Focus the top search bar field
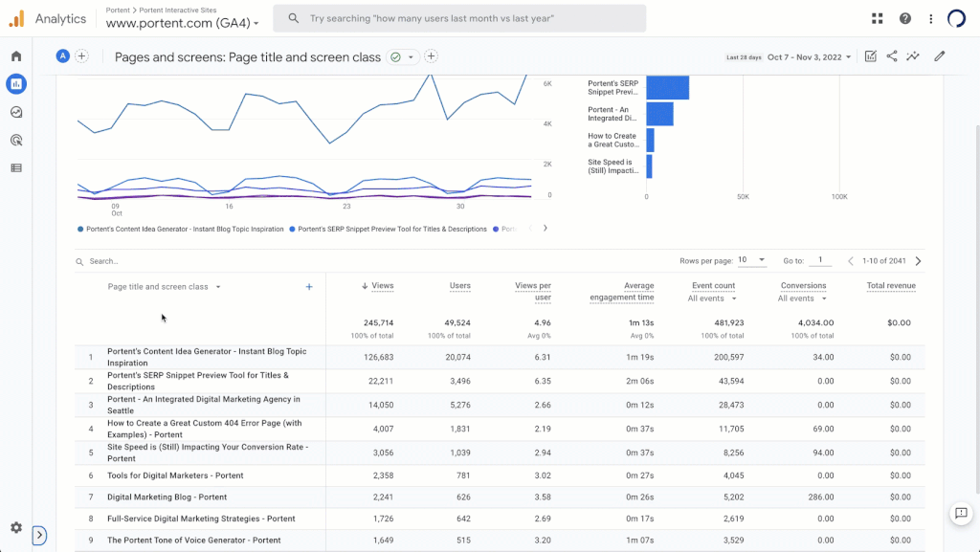This screenshot has height=552, width=980. click(x=459, y=18)
